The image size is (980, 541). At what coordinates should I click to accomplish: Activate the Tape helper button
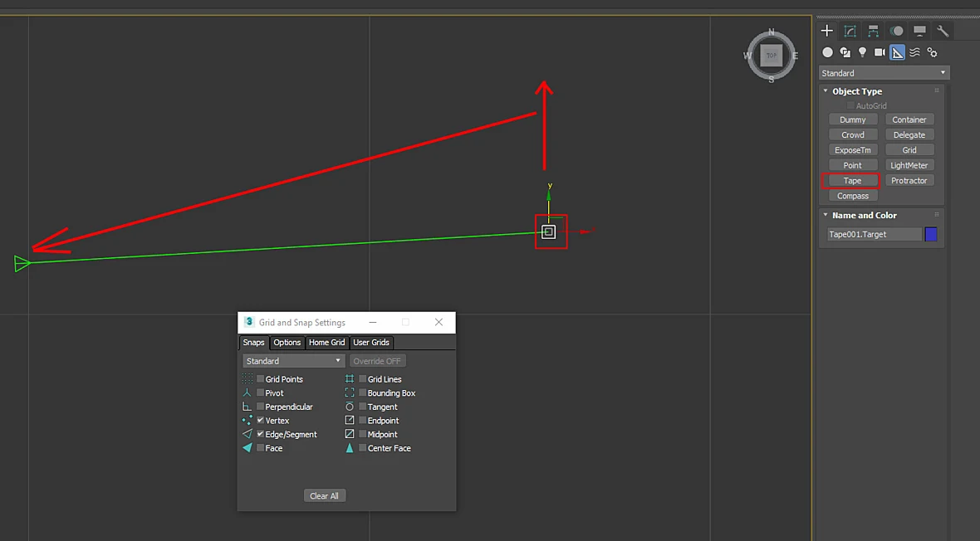point(852,181)
